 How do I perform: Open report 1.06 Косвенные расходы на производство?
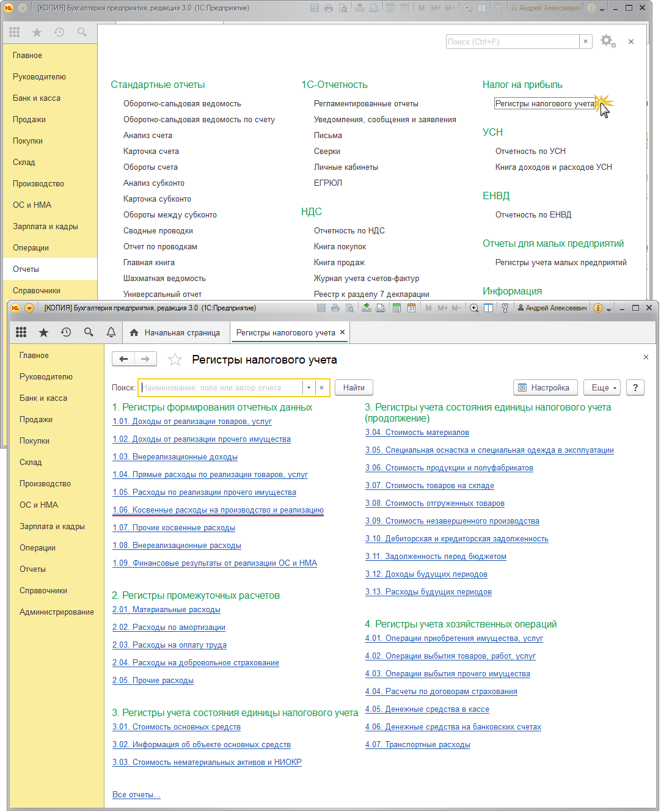(218, 510)
